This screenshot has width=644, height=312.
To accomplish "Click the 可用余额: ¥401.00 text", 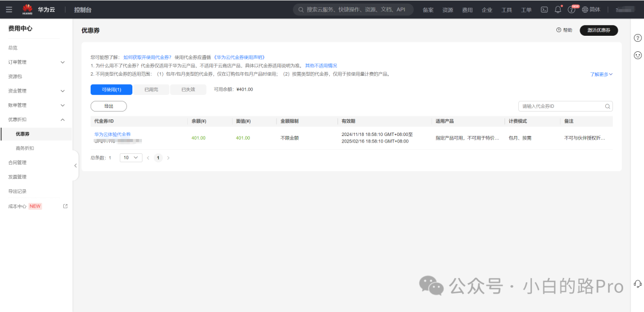I will click(233, 89).
